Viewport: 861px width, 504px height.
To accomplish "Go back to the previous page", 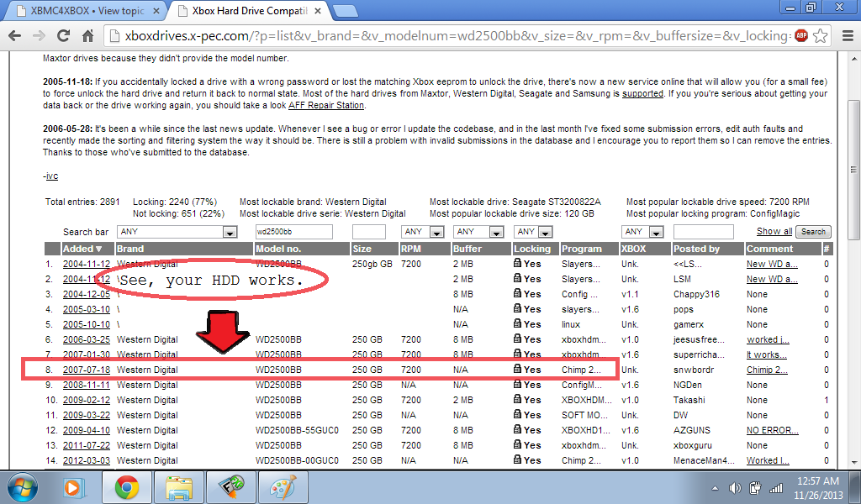I will [15, 36].
